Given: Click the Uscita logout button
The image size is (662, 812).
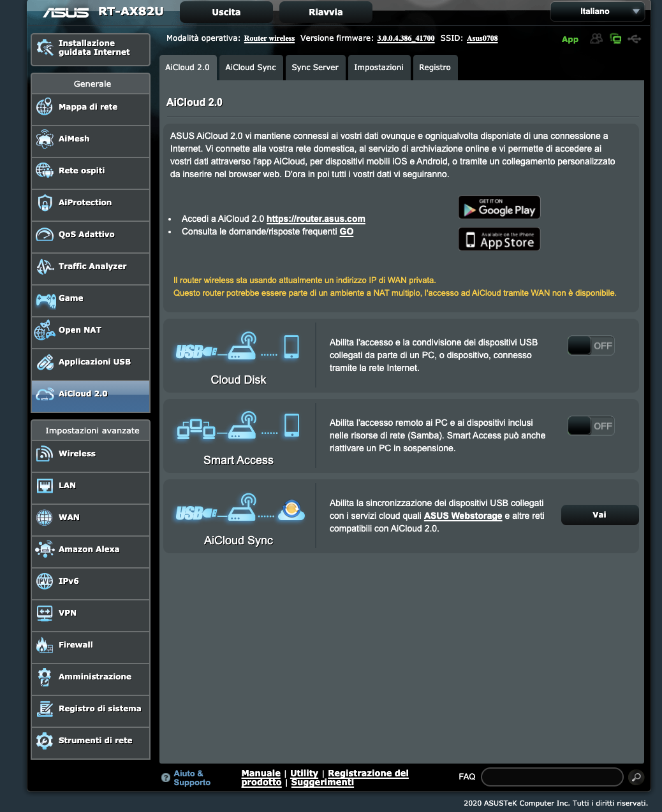Looking at the screenshot, I should click(226, 12).
